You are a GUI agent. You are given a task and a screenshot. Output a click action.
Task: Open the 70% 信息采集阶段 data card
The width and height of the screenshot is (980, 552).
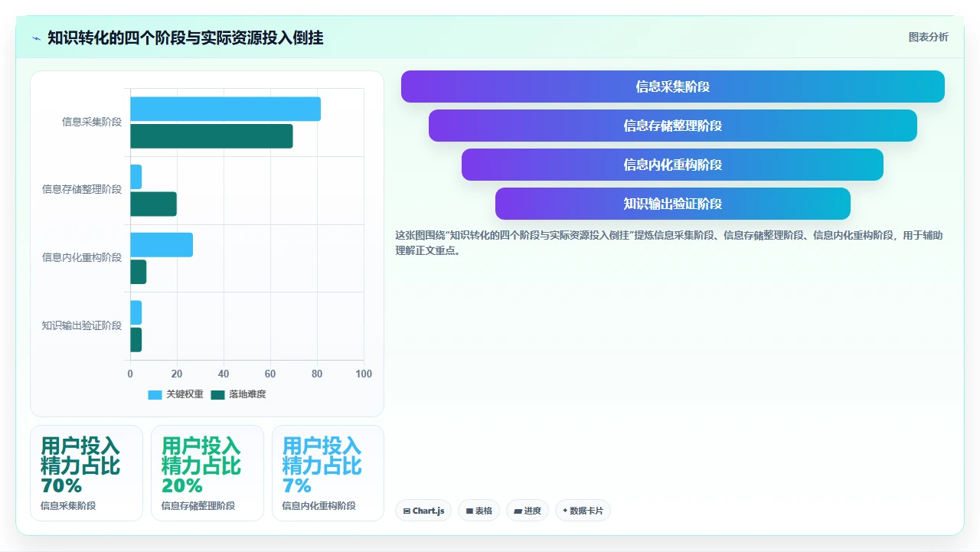click(87, 473)
